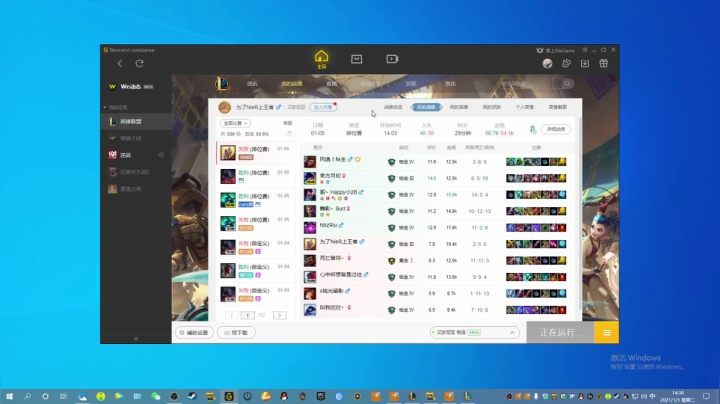Open WeChat from the taskbar

[156, 396]
